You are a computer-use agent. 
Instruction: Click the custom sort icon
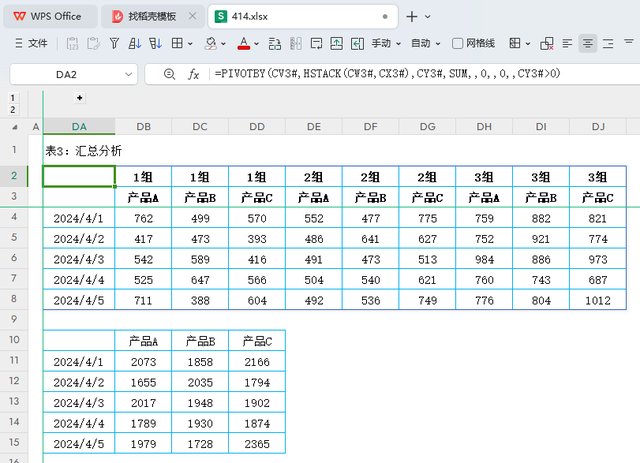pyautogui.click(x=155, y=43)
